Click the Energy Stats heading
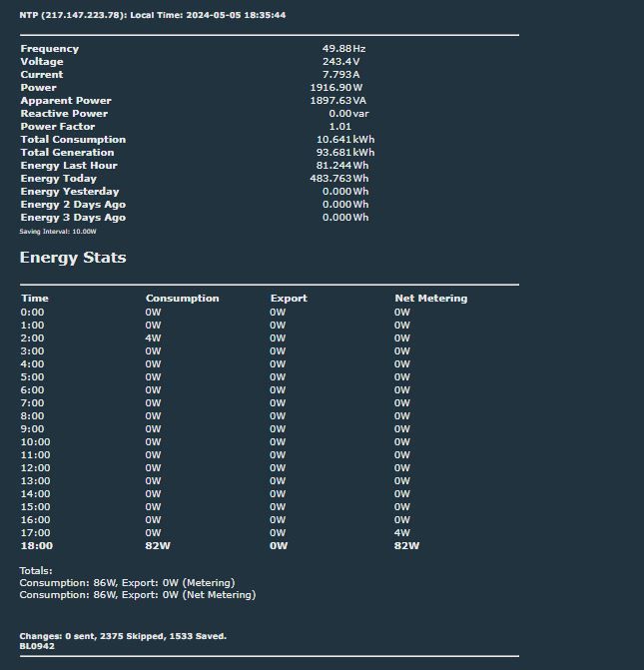The image size is (644, 670). coord(73,258)
